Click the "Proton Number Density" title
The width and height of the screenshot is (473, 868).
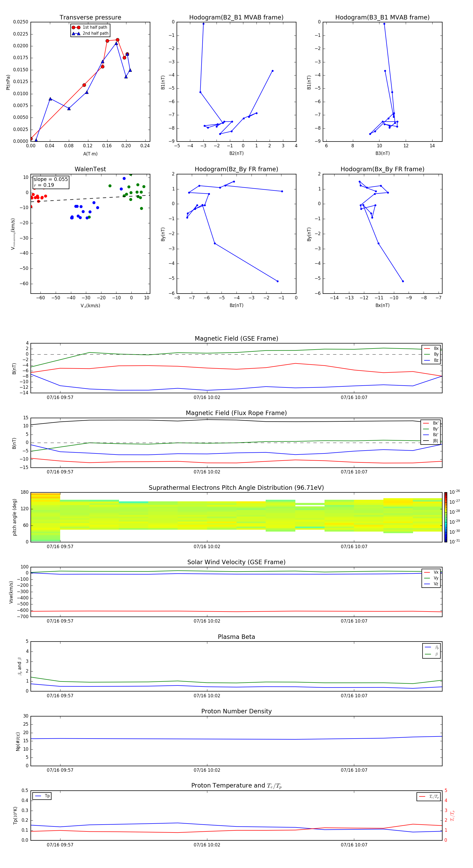pos(236,711)
